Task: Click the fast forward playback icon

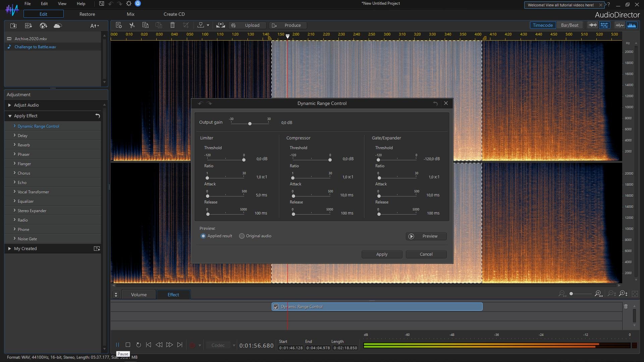Action: tap(169, 345)
